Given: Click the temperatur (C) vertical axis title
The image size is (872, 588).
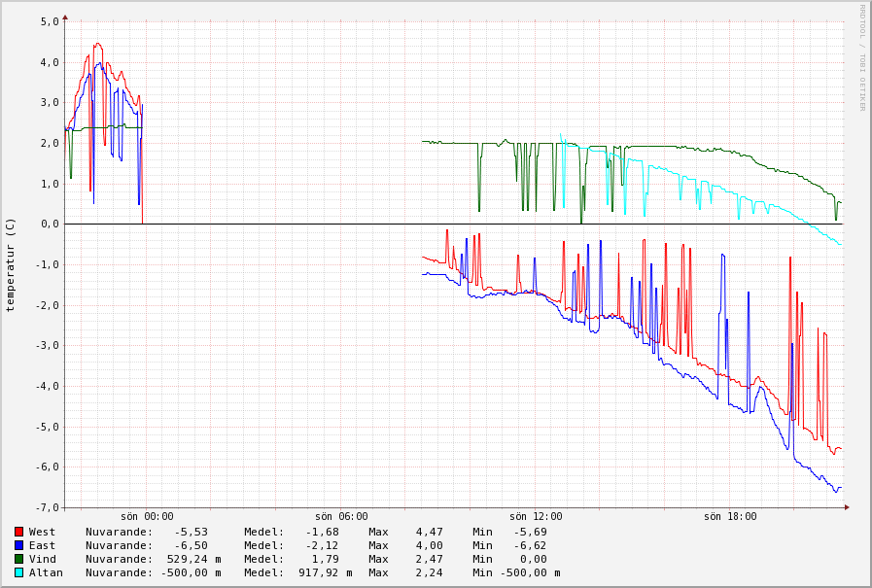Looking at the screenshot, I should pos(11,264).
